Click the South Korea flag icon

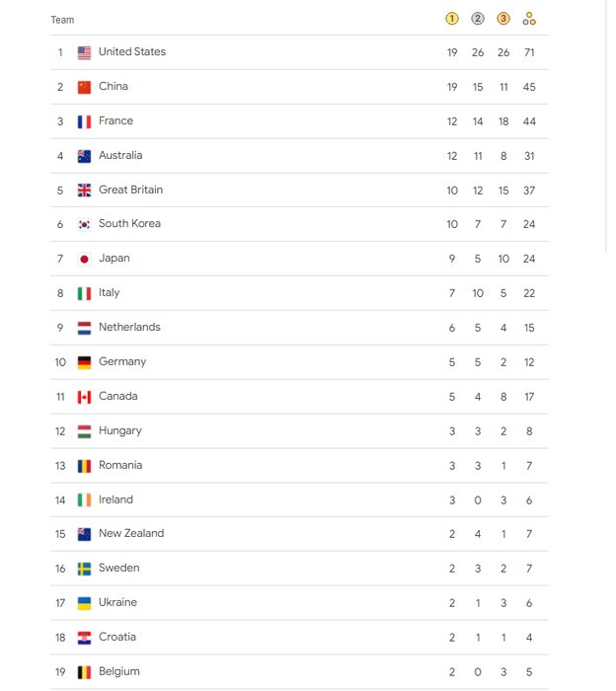(x=84, y=224)
